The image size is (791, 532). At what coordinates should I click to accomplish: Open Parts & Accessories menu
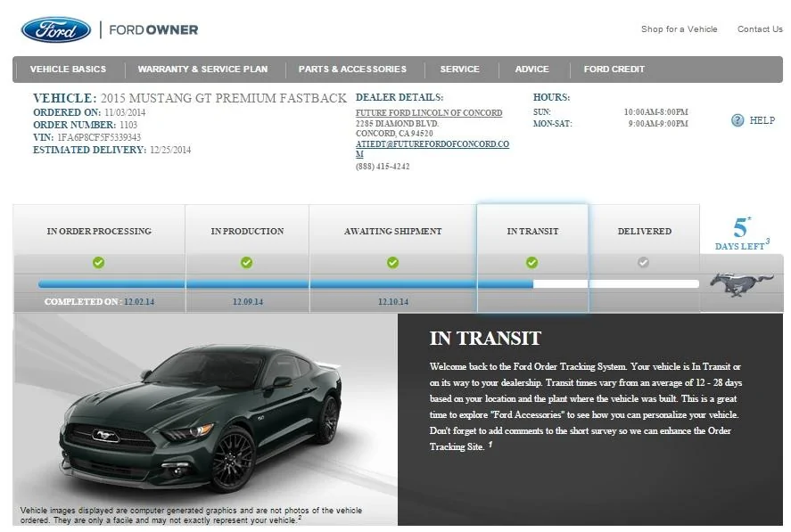352,70
